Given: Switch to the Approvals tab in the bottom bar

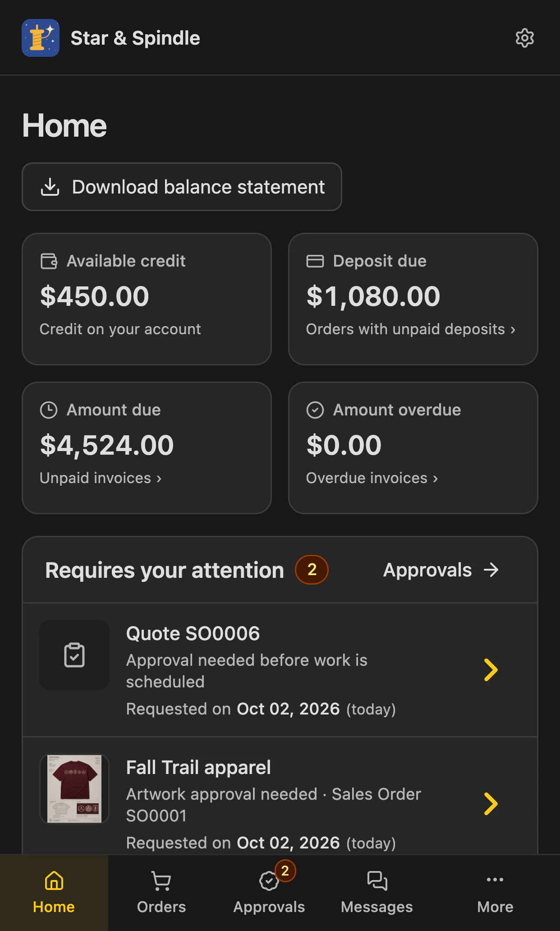Looking at the screenshot, I should click(x=269, y=893).
